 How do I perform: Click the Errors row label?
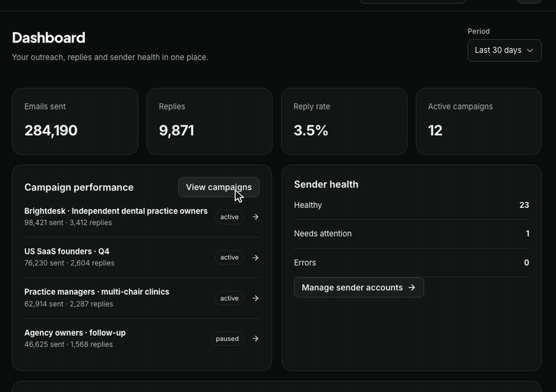pyautogui.click(x=305, y=263)
